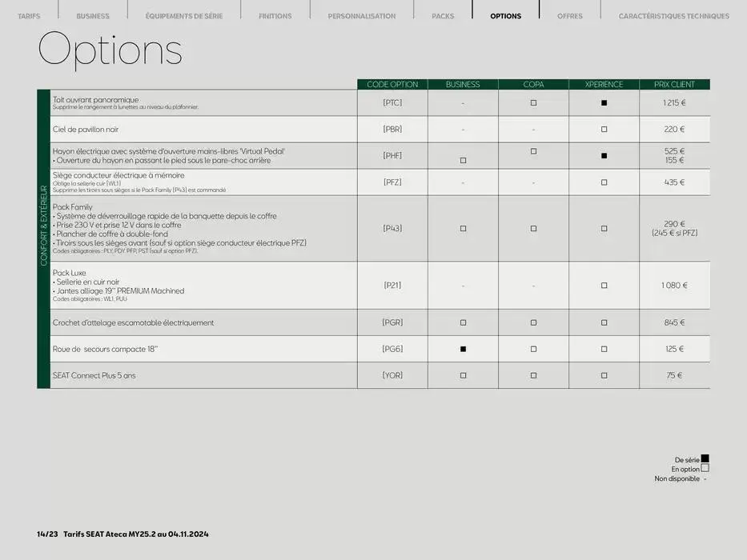Open the TARIFS tab
This screenshot has height=560, width=747.
click(28, 16)
